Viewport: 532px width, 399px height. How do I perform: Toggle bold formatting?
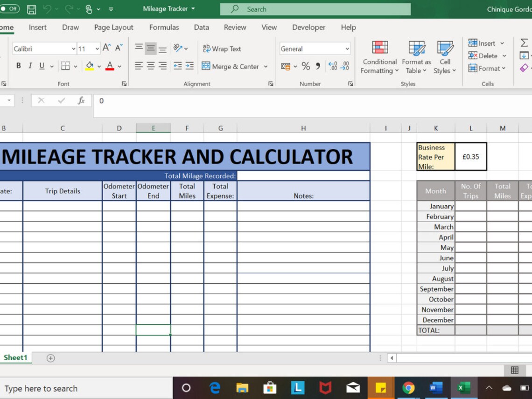tap(18, 66)
